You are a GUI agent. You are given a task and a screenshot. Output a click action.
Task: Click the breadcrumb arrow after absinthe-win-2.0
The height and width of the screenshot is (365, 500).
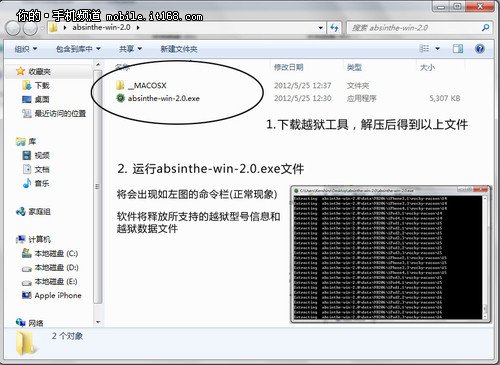tap(138, 27)
